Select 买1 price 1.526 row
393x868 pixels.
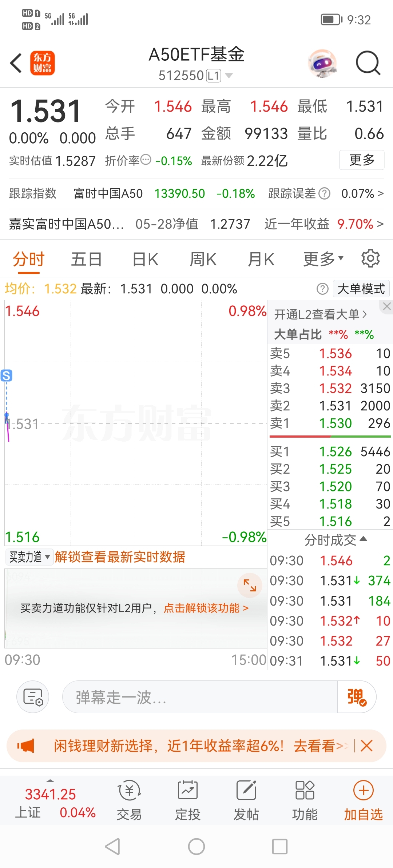(x=330, y=451)
